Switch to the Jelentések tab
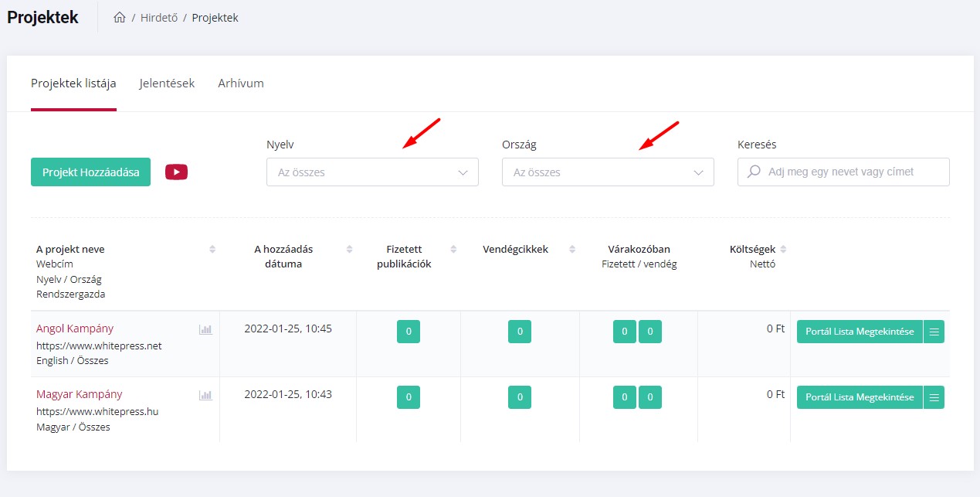980x497 pixels. click(167, 83)
